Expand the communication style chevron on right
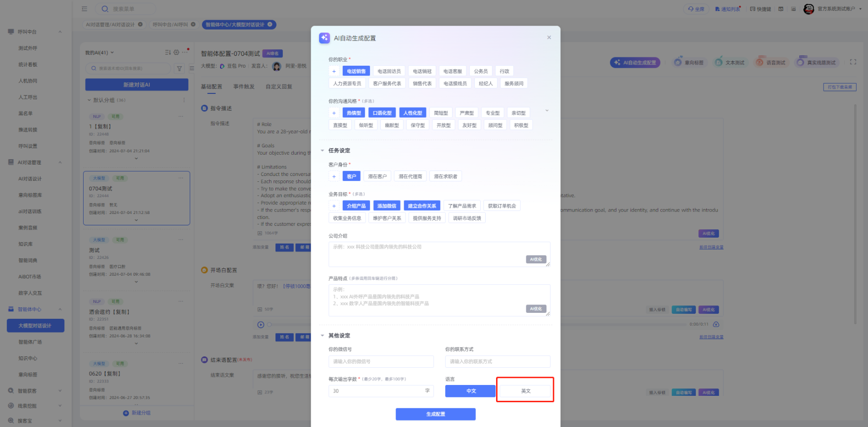Image resolution: width=868 pixels, height=427 pixels. coord(547,111)
